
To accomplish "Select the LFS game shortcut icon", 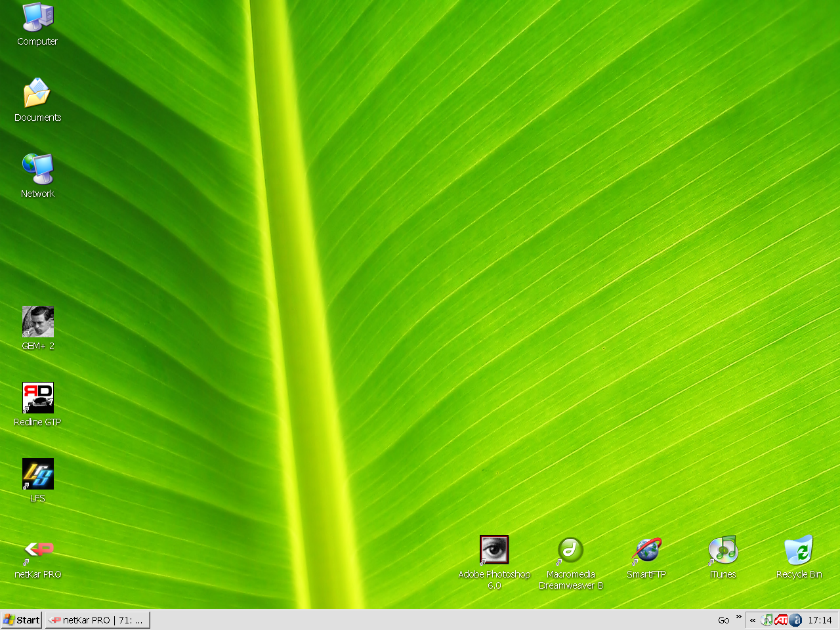I will [37, 474].
